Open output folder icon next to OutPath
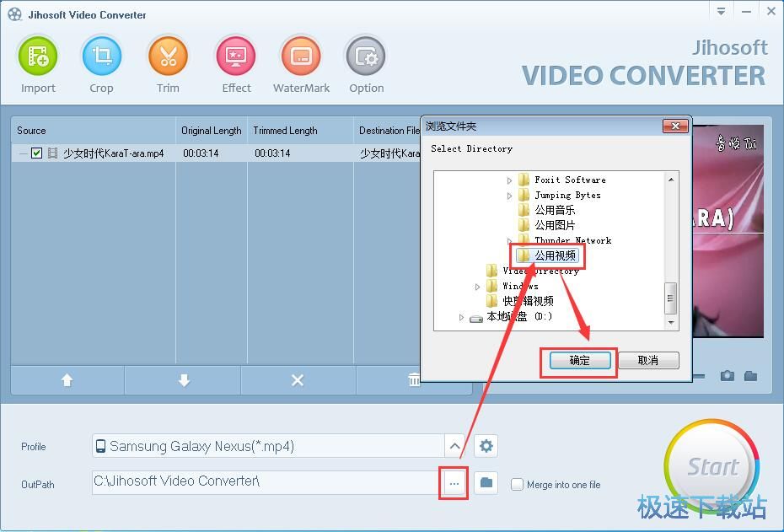784x532 pixels. [x=486, y=483]
